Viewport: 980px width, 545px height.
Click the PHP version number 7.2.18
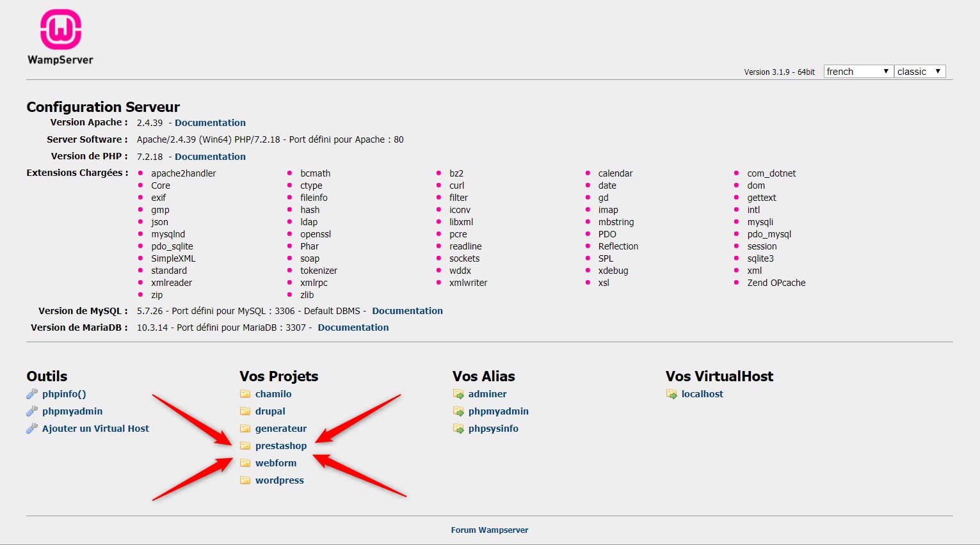click(x=150, y=157)
